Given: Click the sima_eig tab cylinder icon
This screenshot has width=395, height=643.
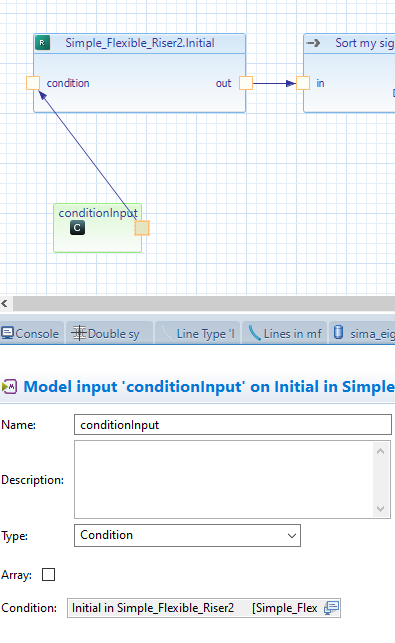Looking at the screenshot, I should coord(338,332).
